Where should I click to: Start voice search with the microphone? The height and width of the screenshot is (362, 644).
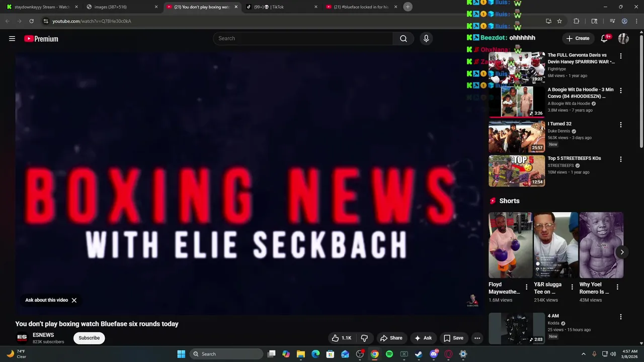(426, 39)
